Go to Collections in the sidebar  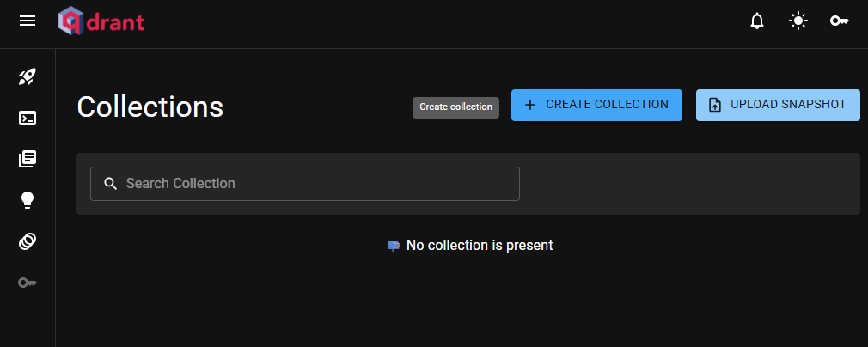[x=28, y=159]
